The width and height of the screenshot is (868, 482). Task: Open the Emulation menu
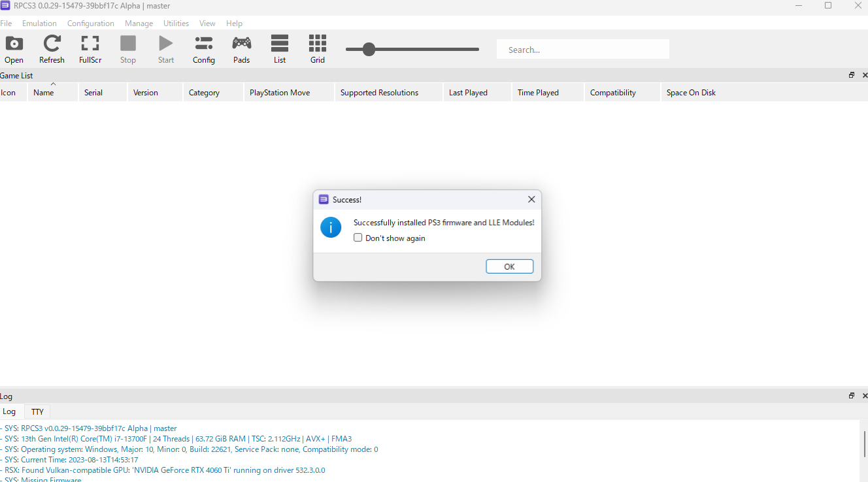click(39, 23)
